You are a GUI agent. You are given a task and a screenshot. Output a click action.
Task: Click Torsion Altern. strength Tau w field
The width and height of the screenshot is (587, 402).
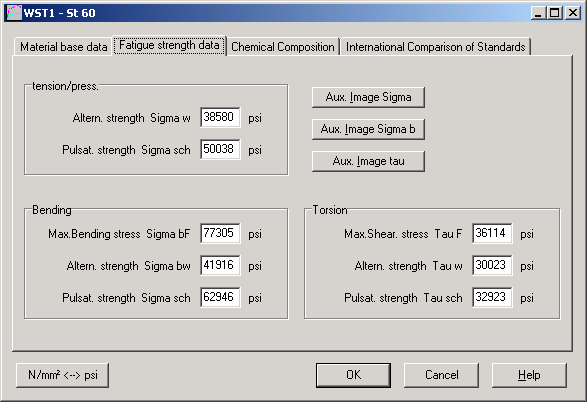coord(492,265)
